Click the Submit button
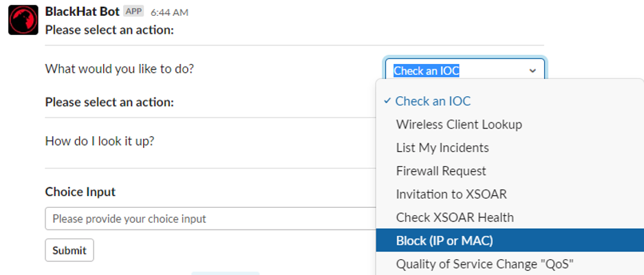 coord(69,250)
